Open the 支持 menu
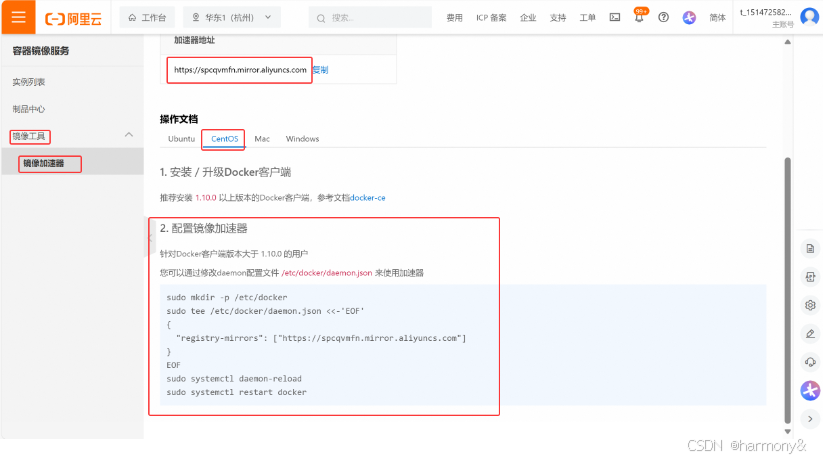This screenshot has width=823, height=461. (x=557, y=18)
